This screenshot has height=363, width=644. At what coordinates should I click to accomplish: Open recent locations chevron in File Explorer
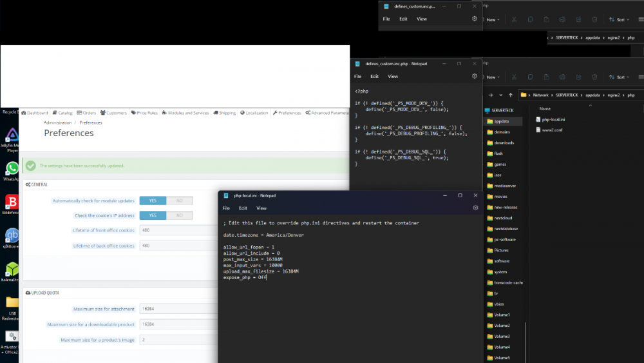(502, 95)
